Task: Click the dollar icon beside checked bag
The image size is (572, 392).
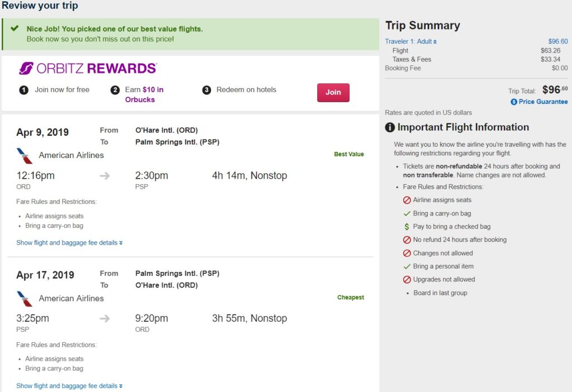Action: [x=407, y=227]
